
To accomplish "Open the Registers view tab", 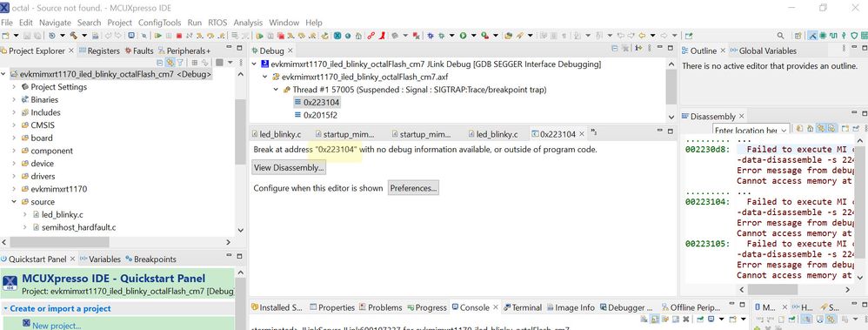I will point(99,51).
